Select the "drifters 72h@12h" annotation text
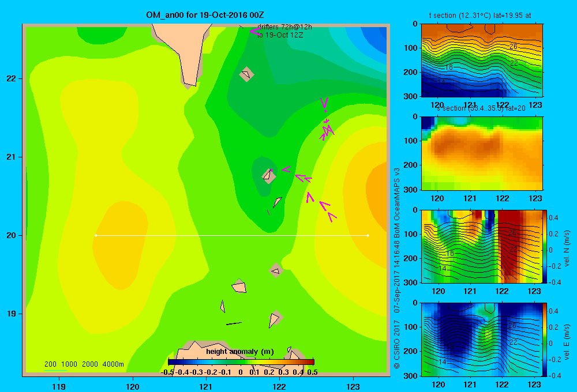Image resolution: width=577 pixels, height=392 pixels. pos(284,27)
